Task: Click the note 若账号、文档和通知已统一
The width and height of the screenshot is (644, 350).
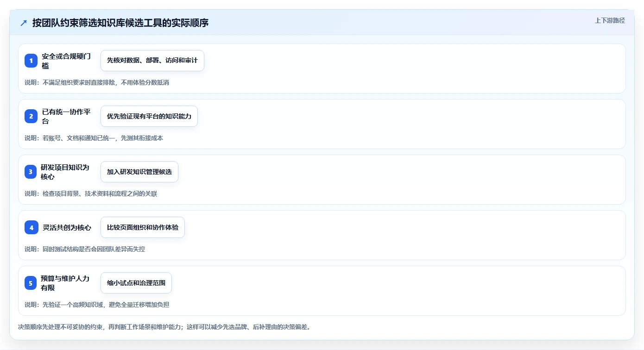Action: pyautogui.click(x=94, y=138)
